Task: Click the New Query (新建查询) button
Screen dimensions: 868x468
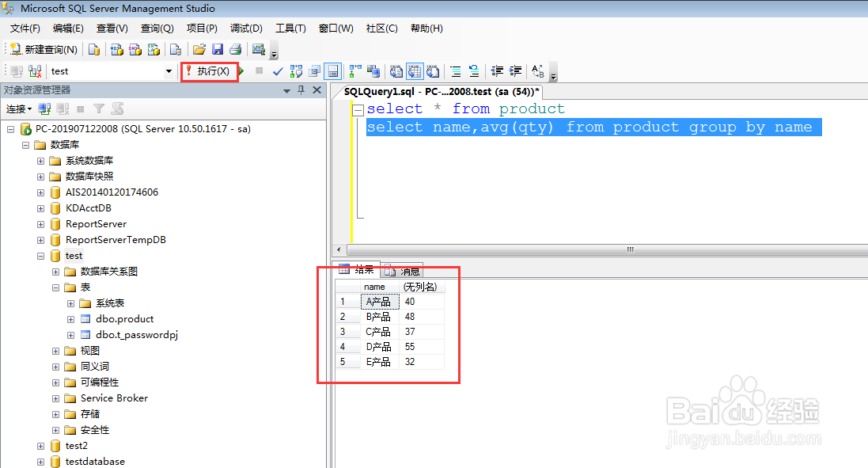Action: tap(44, 49)
